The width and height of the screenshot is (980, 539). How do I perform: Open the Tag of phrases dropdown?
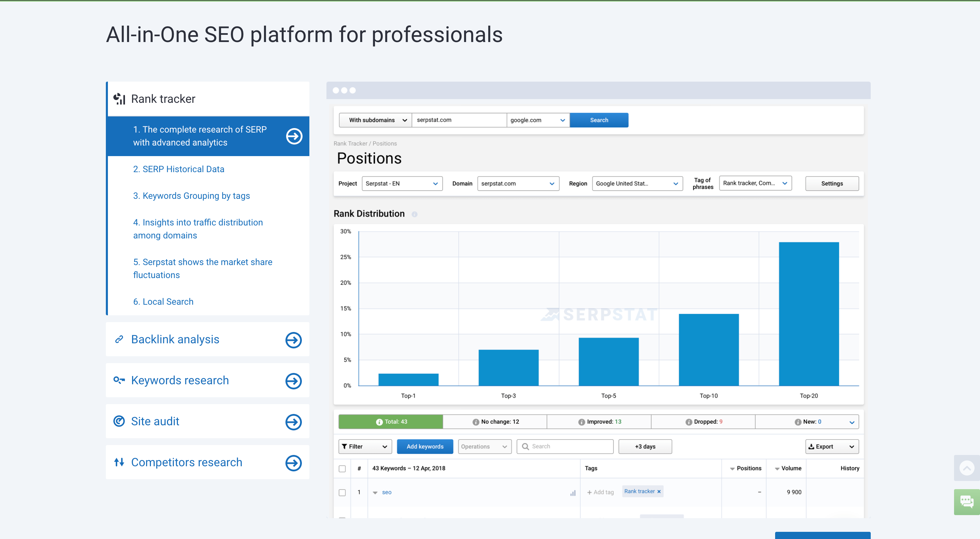tap(755, 183)
